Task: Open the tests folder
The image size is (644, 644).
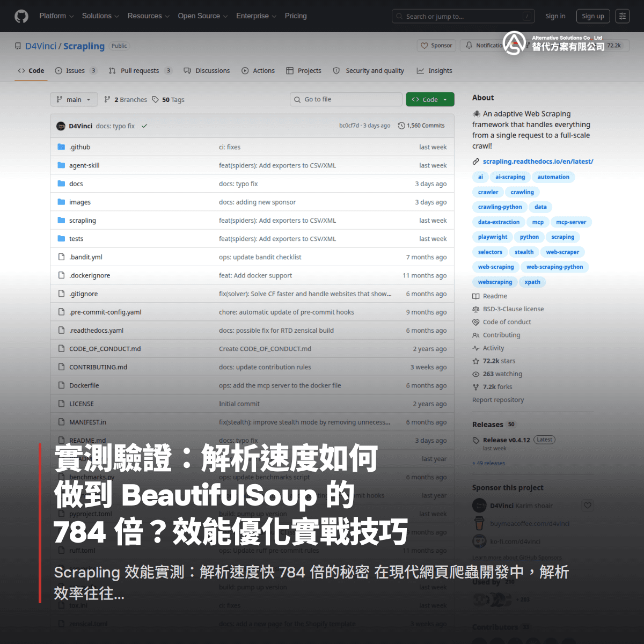Action: 76,239
